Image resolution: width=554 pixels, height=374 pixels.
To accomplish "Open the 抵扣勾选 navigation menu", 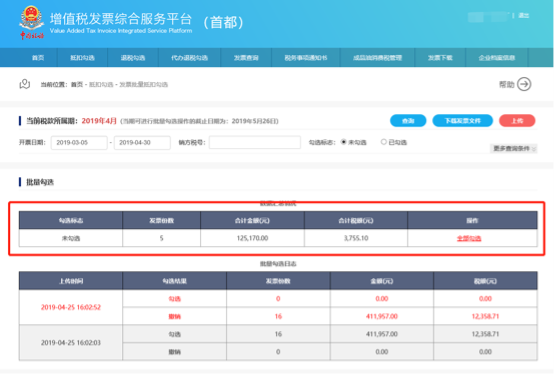I will pos(82,58).
